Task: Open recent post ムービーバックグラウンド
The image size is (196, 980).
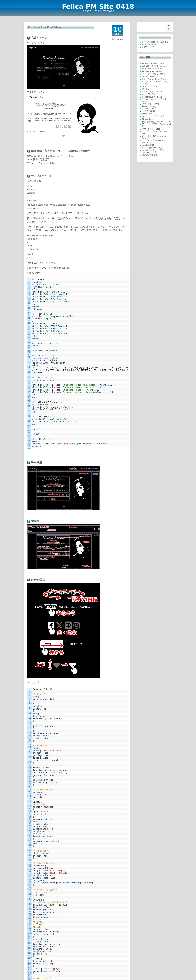Action: point(154,76)
